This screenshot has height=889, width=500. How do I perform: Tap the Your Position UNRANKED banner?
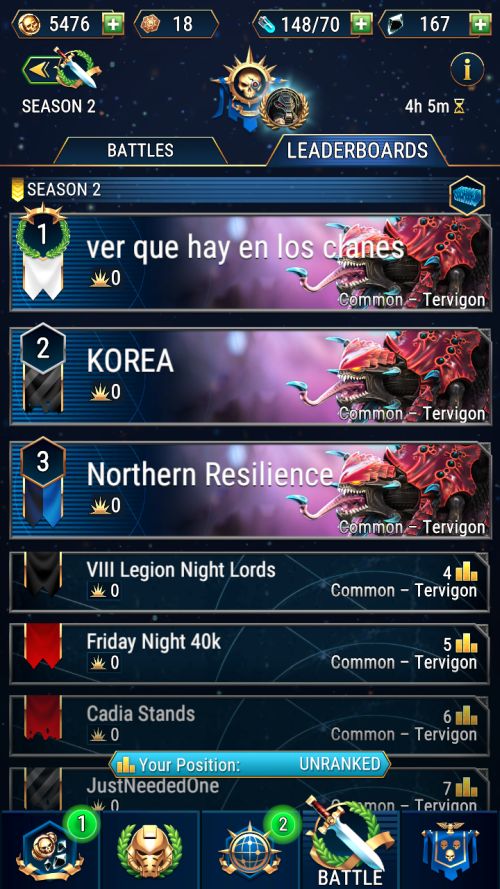249,765
